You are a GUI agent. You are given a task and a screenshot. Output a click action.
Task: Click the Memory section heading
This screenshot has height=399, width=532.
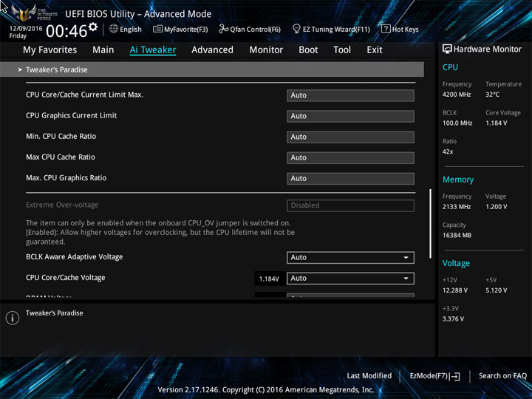pos(458,180)
